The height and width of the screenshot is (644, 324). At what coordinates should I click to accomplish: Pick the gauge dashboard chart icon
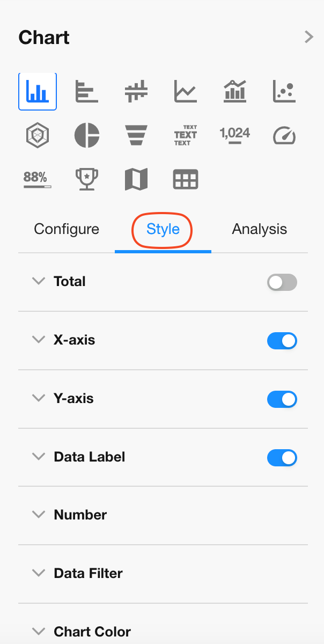pos(284,135)
